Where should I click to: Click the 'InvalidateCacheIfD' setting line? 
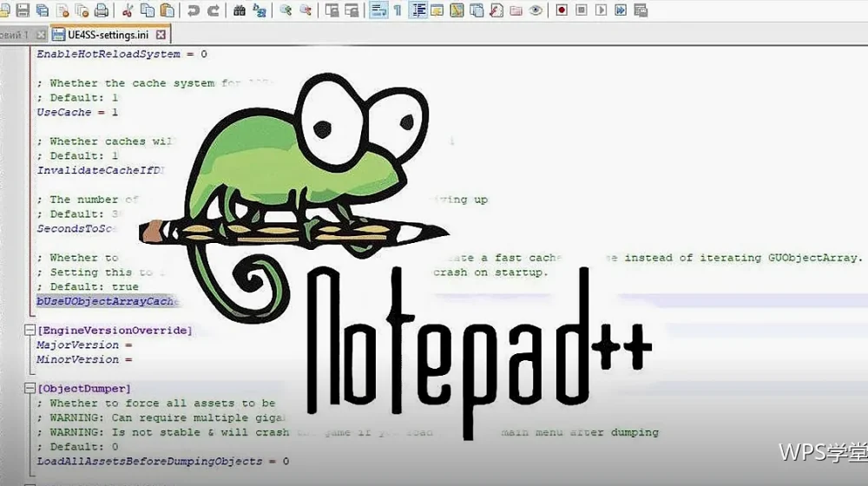coord(100,170)
